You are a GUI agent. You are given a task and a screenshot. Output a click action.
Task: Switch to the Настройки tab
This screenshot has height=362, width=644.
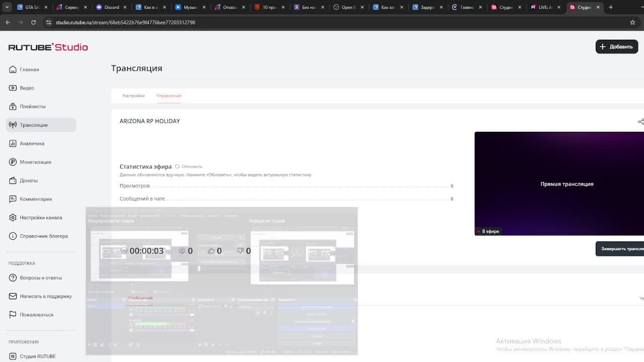click(x=133, y=96)
